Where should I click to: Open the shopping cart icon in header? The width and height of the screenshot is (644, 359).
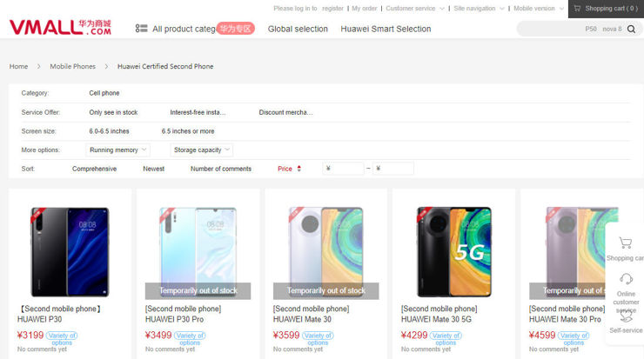[x=576, y=9]
